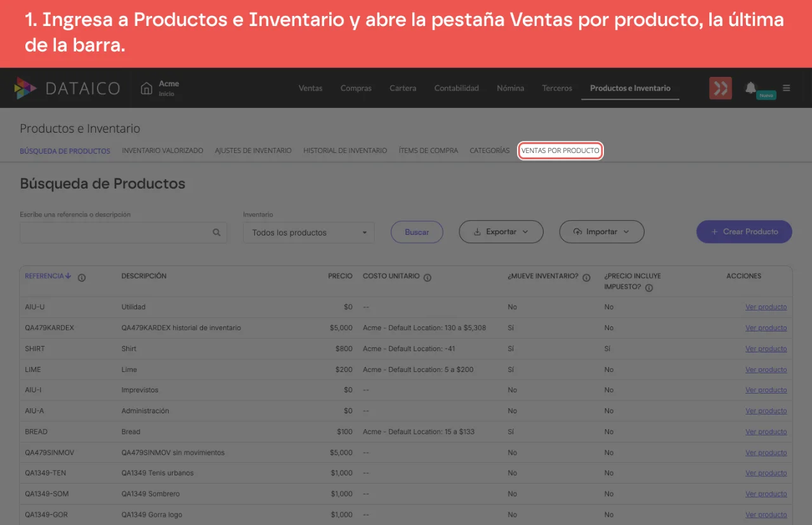Focus the reference or description search field
This screenshot has width=812, height=525.
tap(124, 232)
